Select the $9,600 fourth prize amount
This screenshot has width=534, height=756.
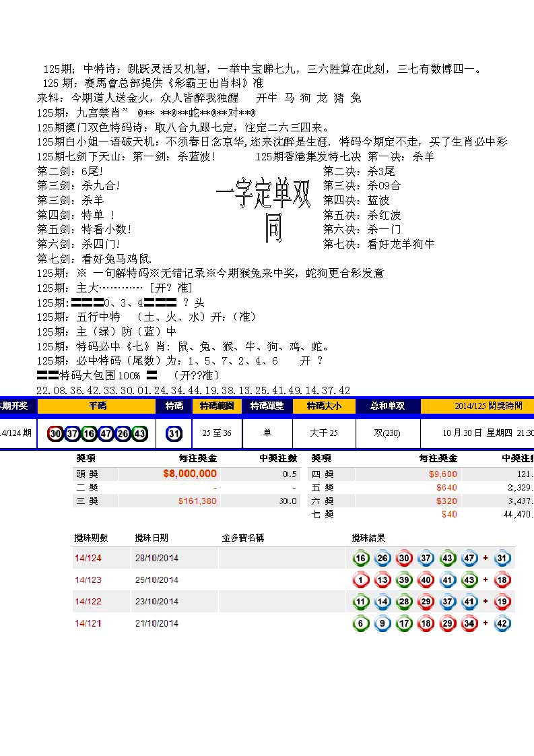(x=443, y=474)
